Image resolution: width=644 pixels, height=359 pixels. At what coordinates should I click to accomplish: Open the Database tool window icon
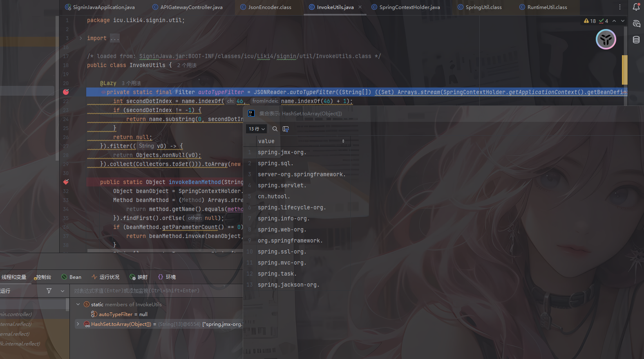pos(636,40)
